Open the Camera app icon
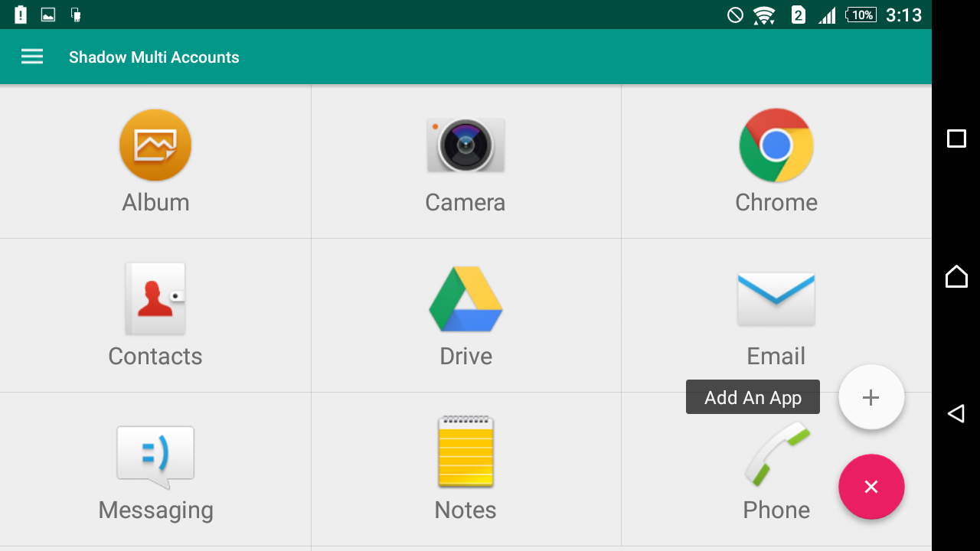980x551 pixels. (465, 145)
